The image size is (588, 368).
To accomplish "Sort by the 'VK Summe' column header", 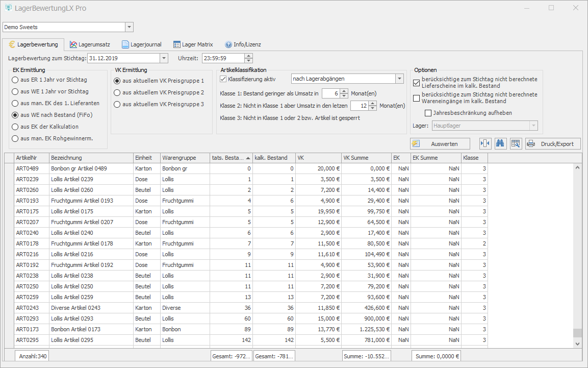I will (366, 158).
